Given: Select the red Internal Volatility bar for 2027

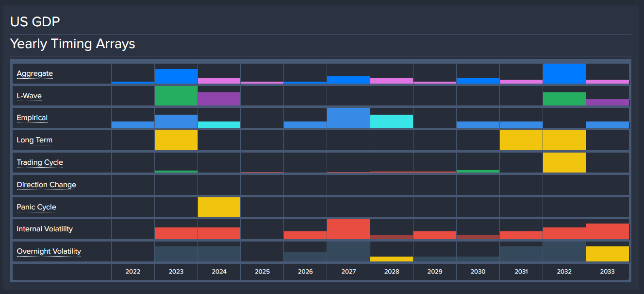Looking at the screenshot, I should pyautogui.click(x=348, y=229).
